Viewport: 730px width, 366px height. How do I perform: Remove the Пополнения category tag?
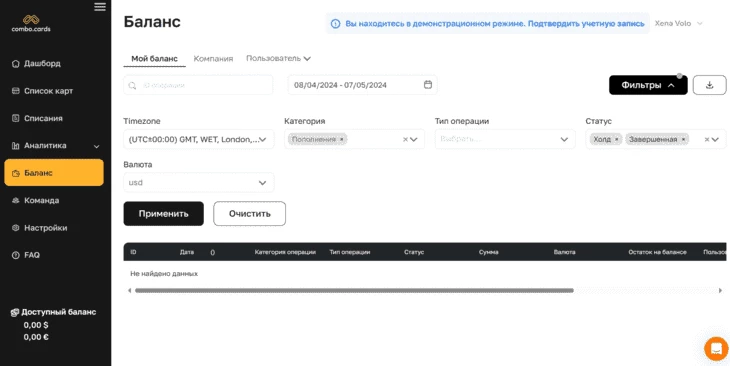point(341,139)
